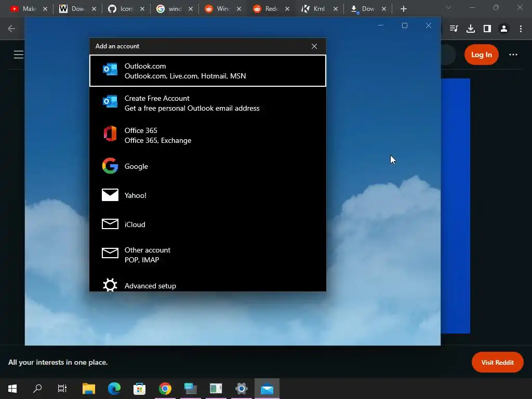Screen dimensions: 532x399
Task: Open File Explorer from taskbar
Action: coord(89,388)
